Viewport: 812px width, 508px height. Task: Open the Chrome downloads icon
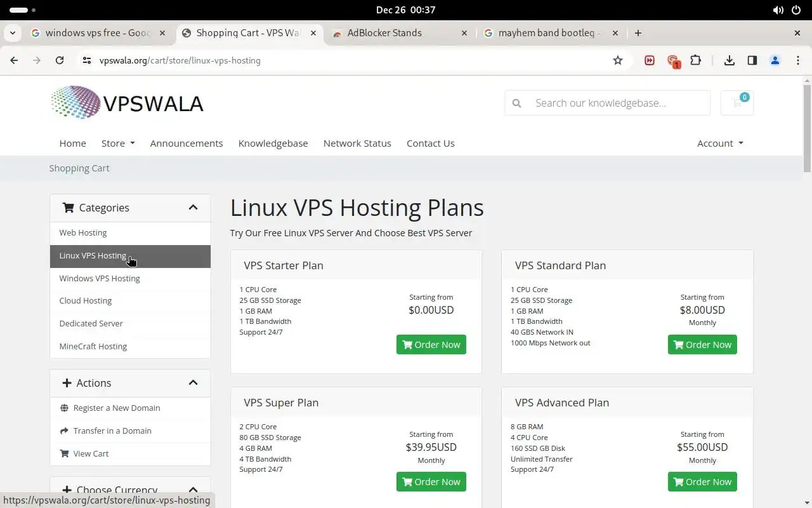click(x=730, y=60)
